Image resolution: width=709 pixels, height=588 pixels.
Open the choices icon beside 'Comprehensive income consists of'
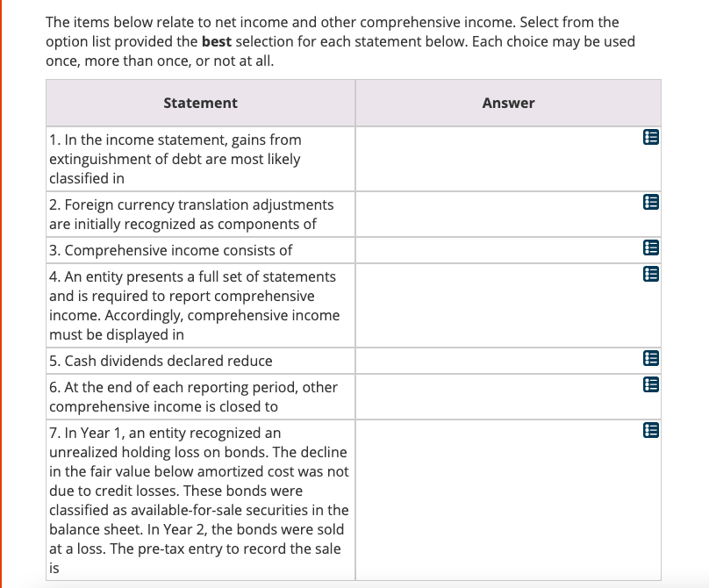[x=649, y=247]
